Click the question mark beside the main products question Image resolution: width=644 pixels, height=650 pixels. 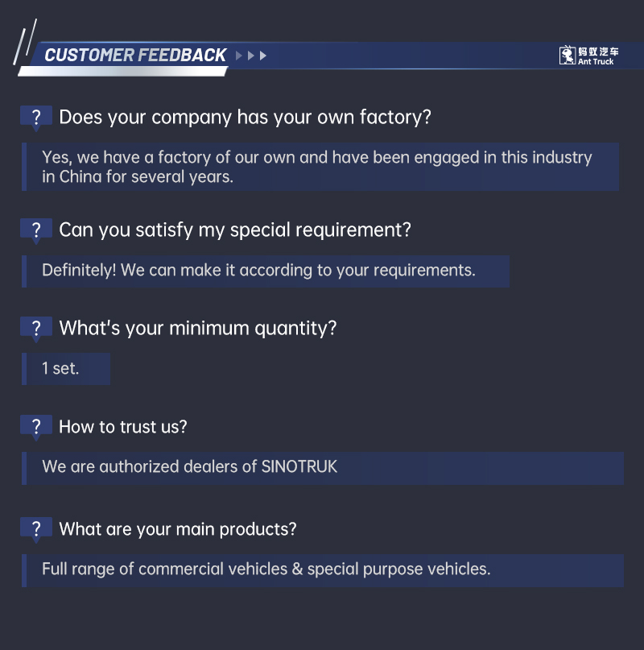point(36,529)
